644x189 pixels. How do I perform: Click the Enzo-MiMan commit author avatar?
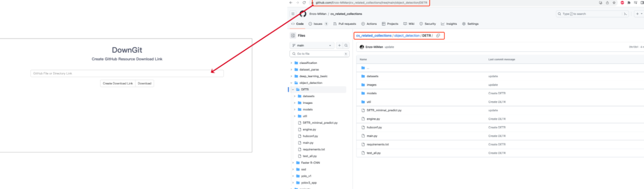pos(362,47)
